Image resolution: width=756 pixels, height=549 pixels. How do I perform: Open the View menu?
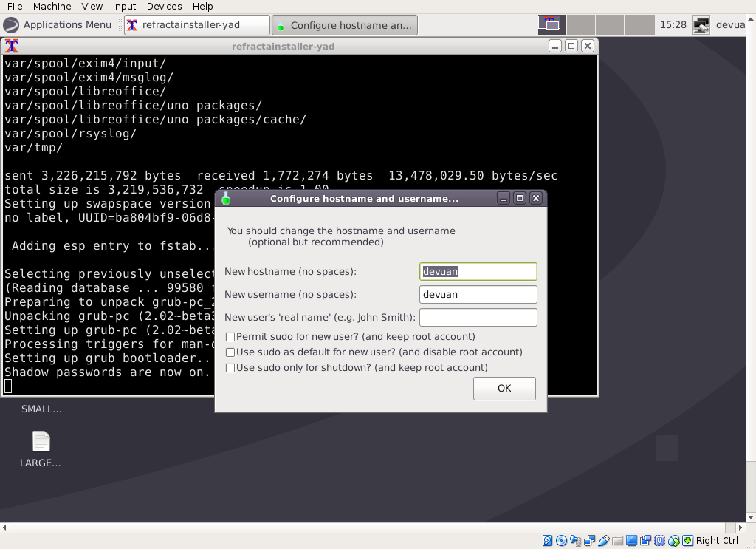pyautogui.click(x=92, y=6)
